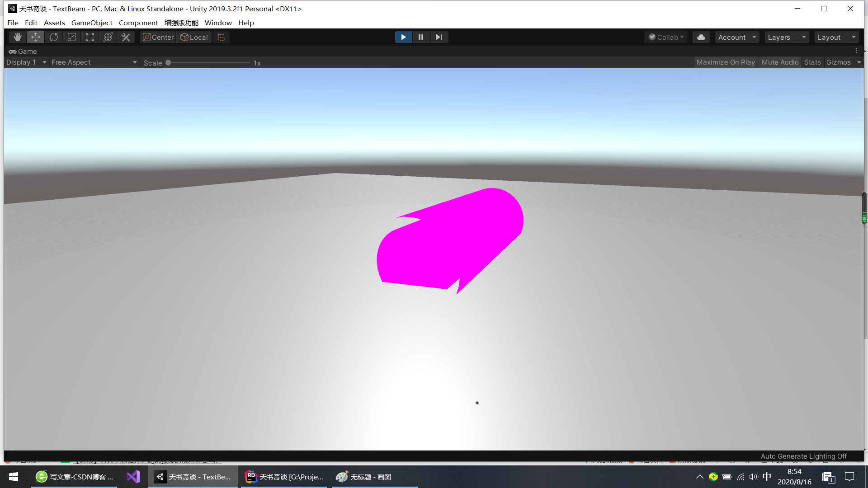Open Visual Studio from taskbar
Screen dimensions: 868x488
pyautogui.click(x=133, y=477)
